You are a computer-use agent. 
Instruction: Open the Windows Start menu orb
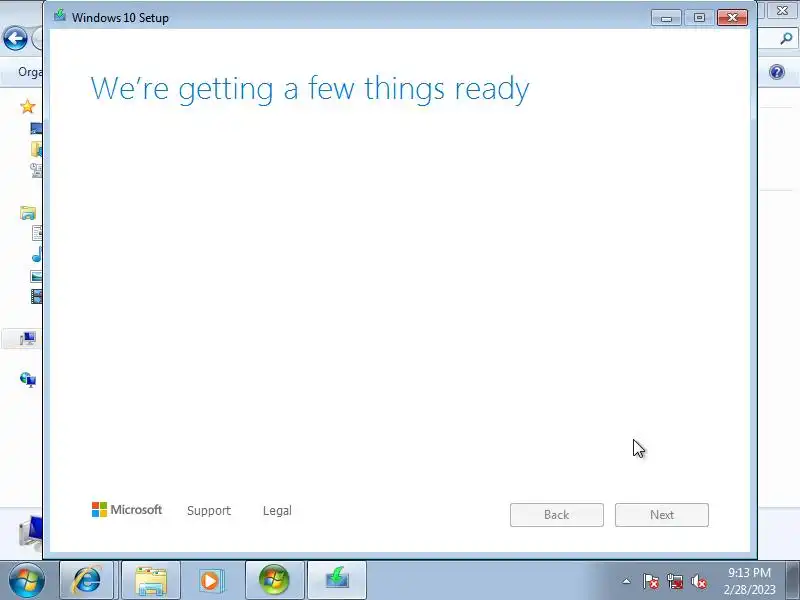pyautogui.click(x=26, y=581)
